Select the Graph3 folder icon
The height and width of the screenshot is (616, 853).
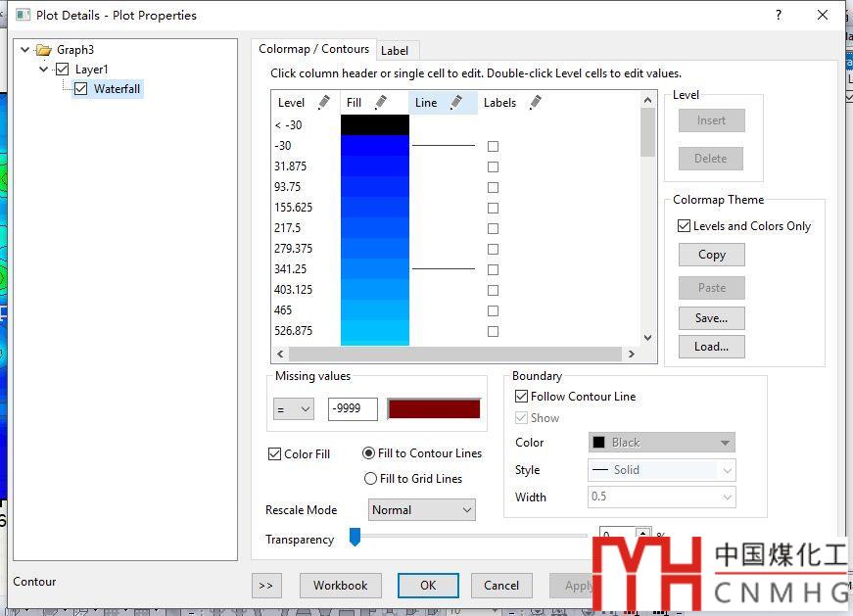43,50
